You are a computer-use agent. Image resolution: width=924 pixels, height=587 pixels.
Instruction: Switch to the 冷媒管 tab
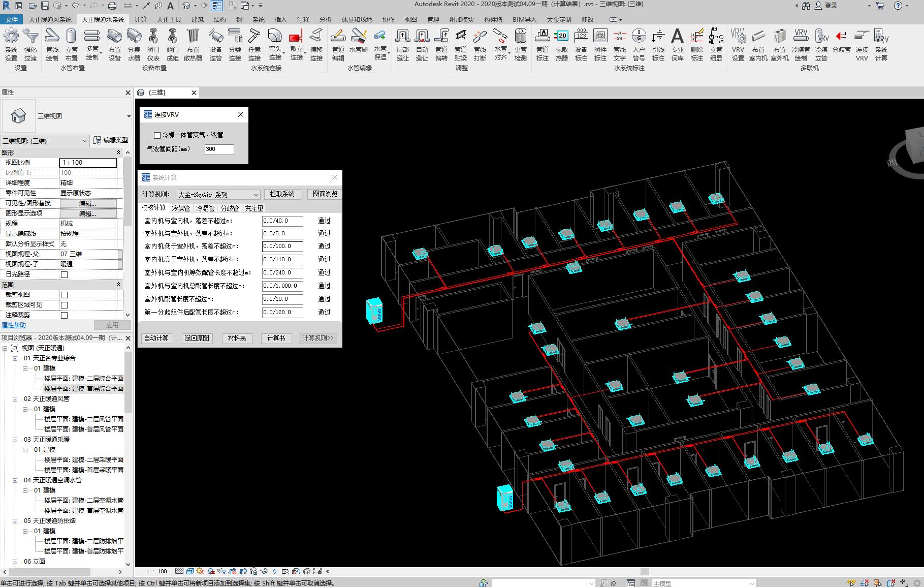tap(181, 208)
